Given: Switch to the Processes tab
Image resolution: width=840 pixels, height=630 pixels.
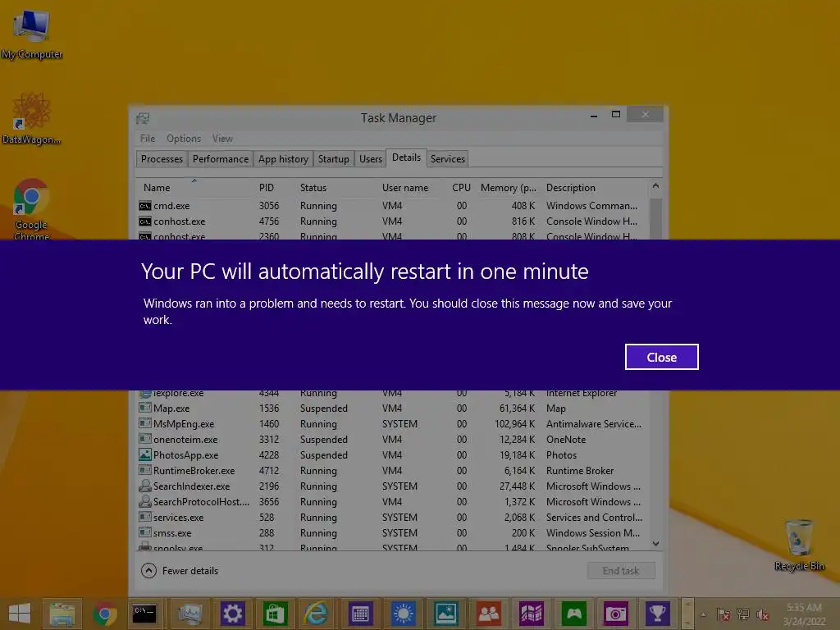Looking at the screenshot, I should (162, 159).
